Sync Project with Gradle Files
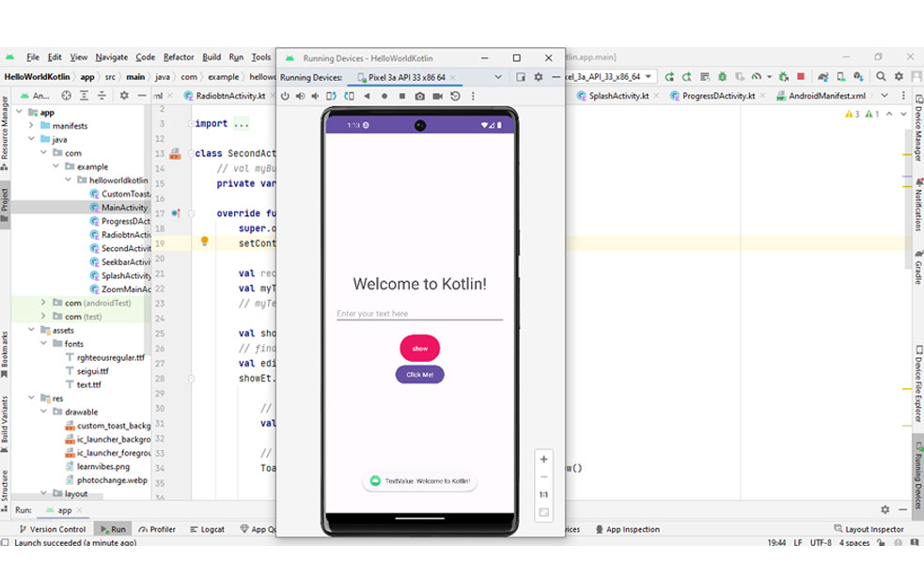This screenshot has height=577, width=924. tap(823, 77)
